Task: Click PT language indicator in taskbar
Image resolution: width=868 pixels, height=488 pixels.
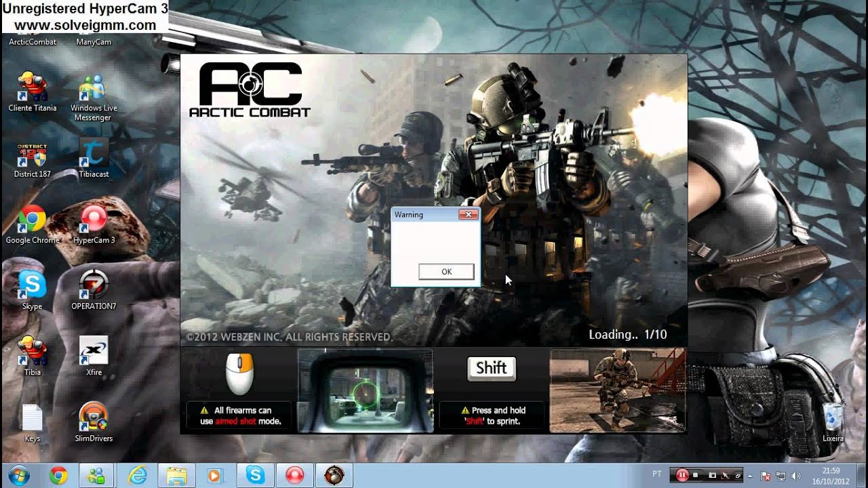Action: (x=656, y=474)
